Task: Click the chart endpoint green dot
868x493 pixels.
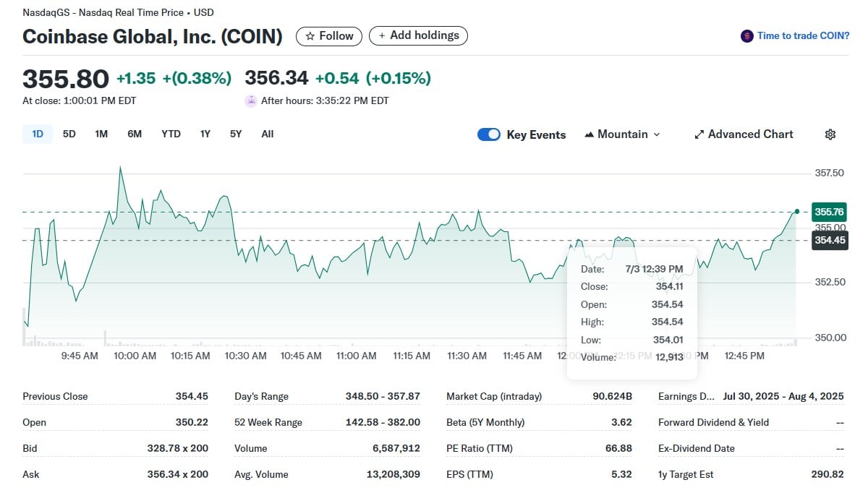Action: click(797, 211)
